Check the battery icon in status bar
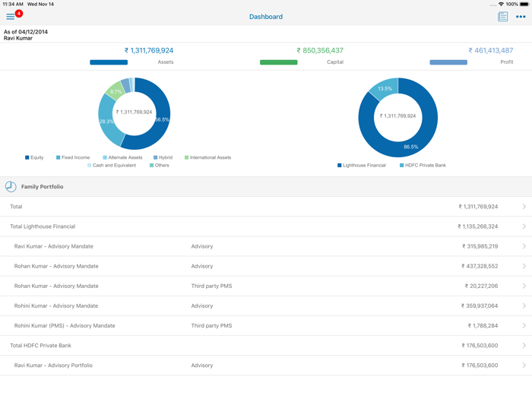The image size is (532, 399). pos(524,4)
